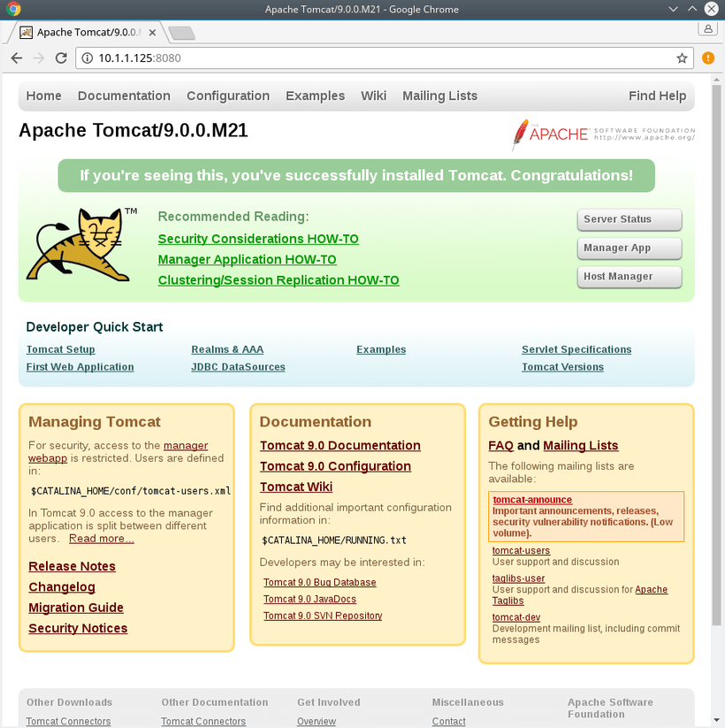Open Configuration in the navigation bar
Screen dimensions: 725x728
pos(228,96)
